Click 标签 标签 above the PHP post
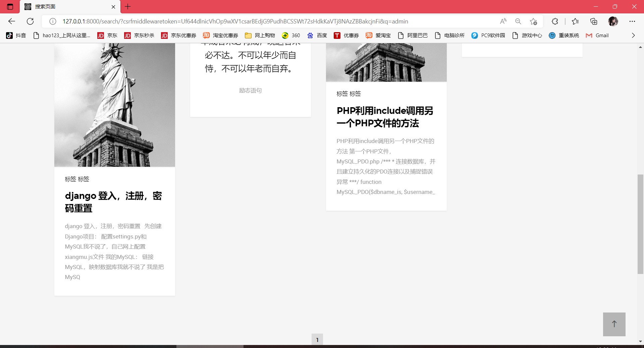644x348 pixels. (x=349, y=94)
